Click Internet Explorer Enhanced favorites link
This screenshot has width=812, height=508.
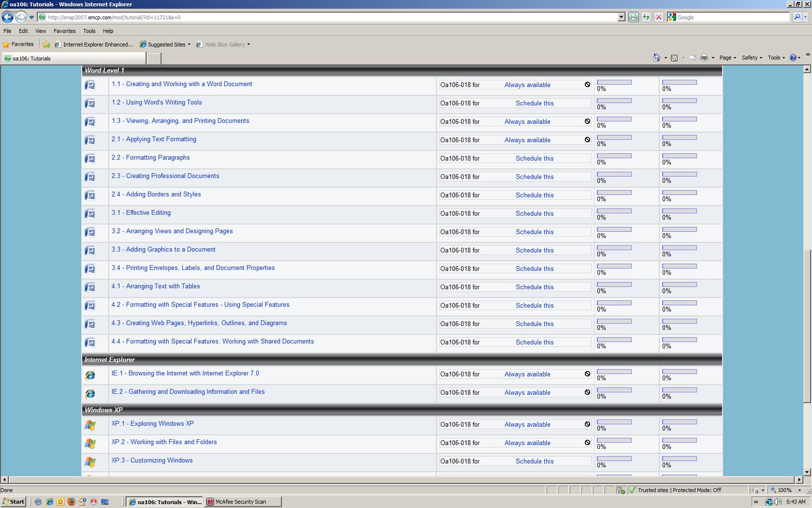[x=94, y=45]
